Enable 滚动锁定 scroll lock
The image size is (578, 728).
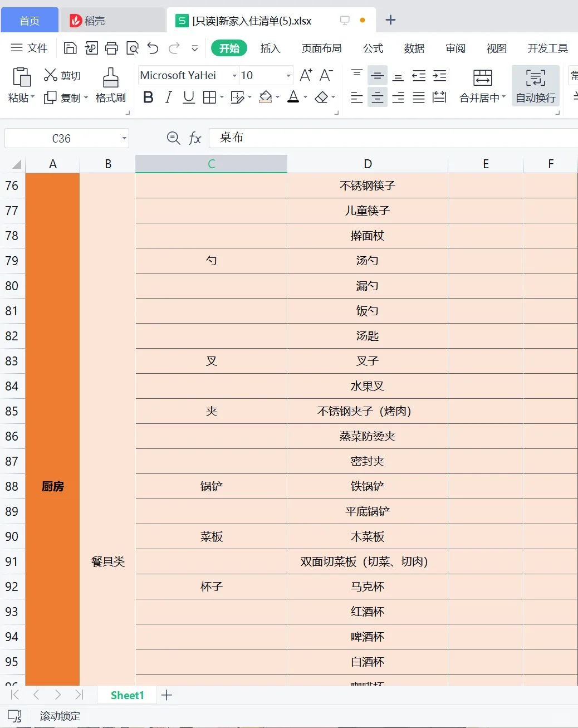[x=59, y=716]
